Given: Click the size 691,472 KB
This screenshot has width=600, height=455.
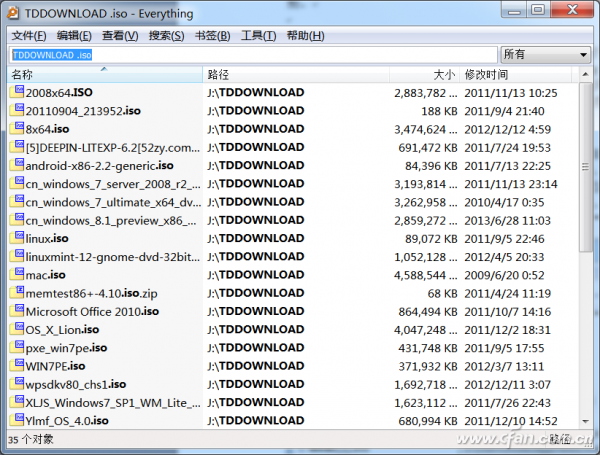Looking at the screenshot, I should [x=428, y=147].
